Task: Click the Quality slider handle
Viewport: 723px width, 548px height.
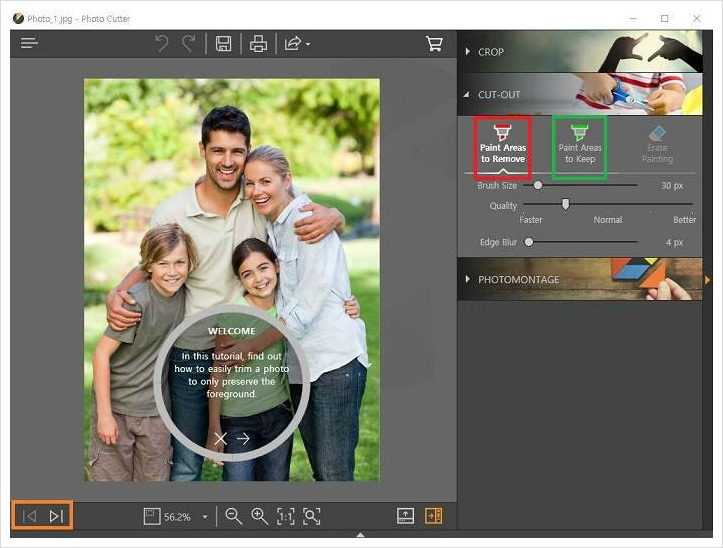Action: coord(565,204)
